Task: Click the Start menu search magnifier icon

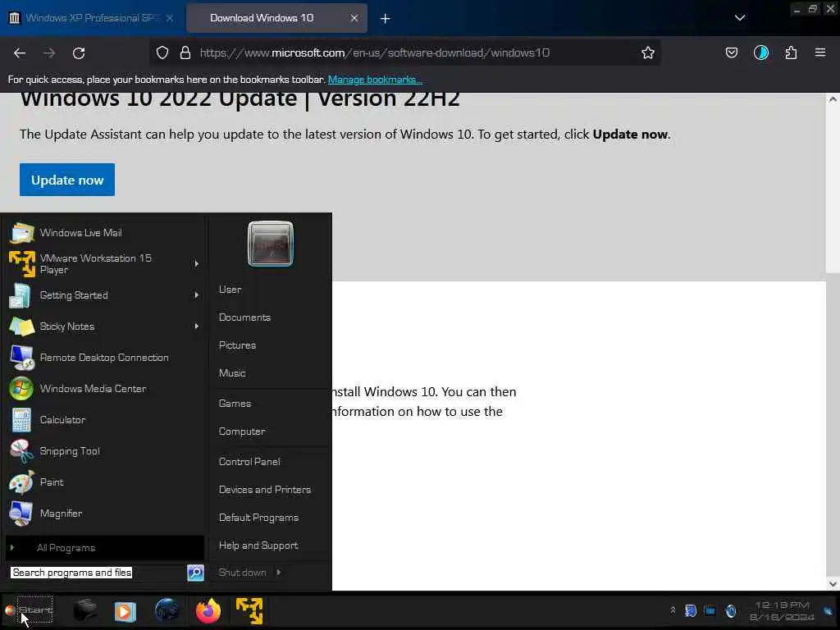Action: coord(195,573)
